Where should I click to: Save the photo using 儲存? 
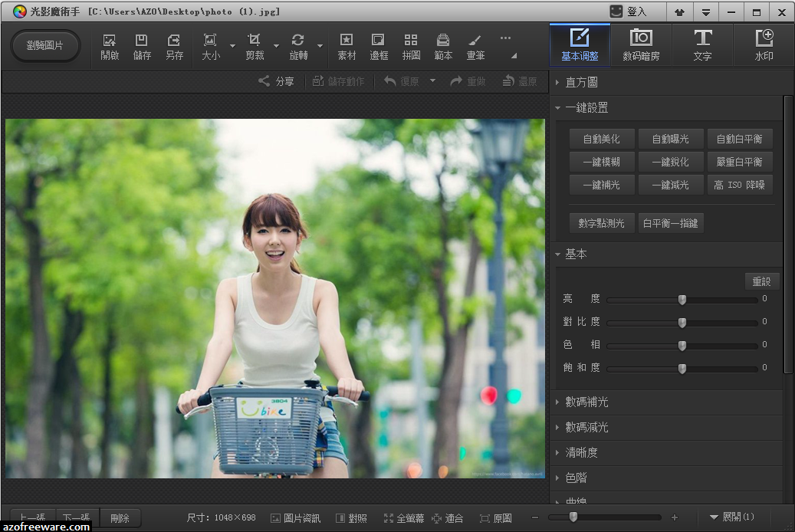pyautogui.click(x=141, y=44)
